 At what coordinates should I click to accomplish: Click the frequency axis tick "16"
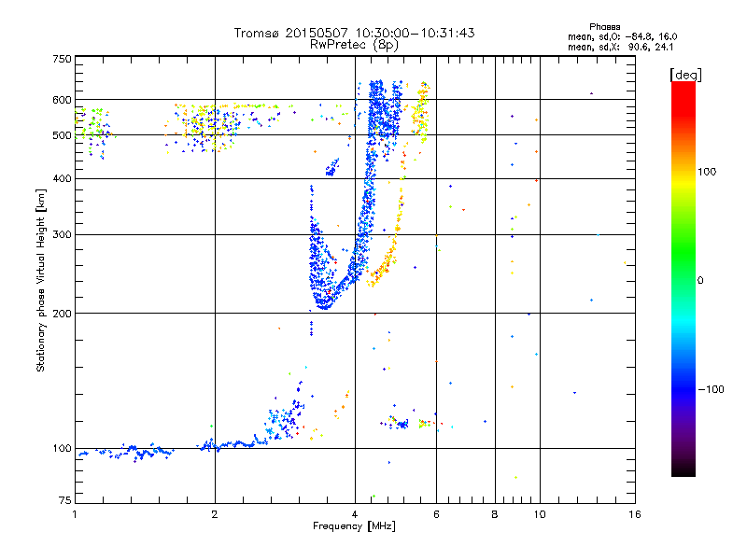(635, 514)
